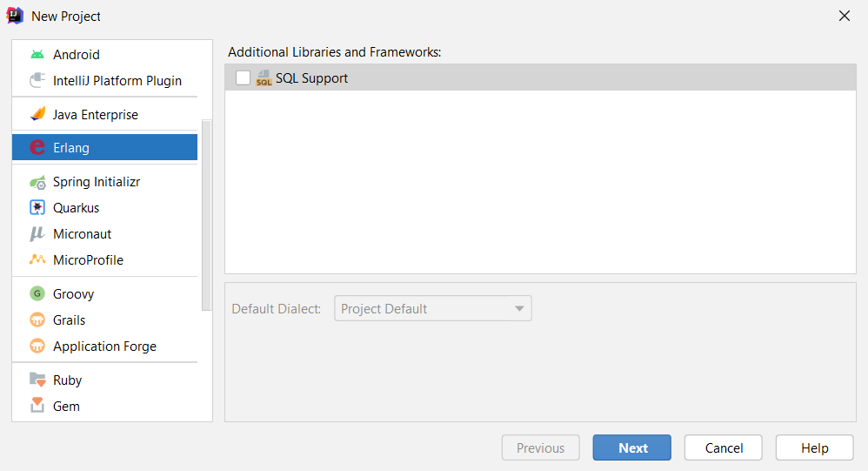
Task: Select the MicroProfile label
Action: [x=88, y=260]
